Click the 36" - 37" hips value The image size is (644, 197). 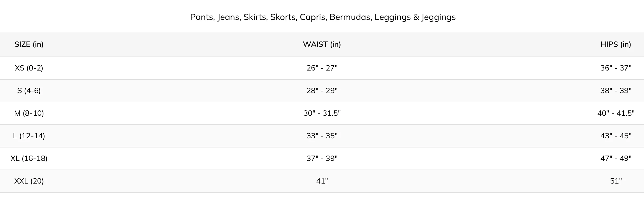point(616,68)
